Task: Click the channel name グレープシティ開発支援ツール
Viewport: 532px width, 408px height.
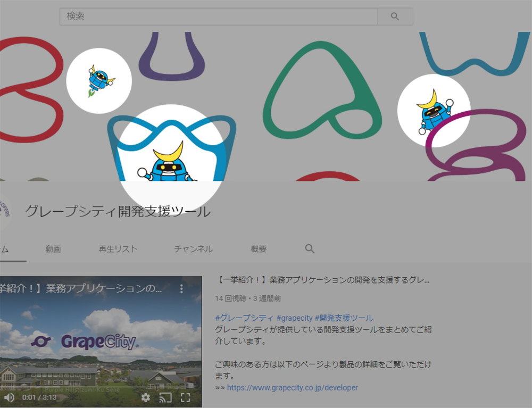Action: pyautogui.click(x=118, y=211)
